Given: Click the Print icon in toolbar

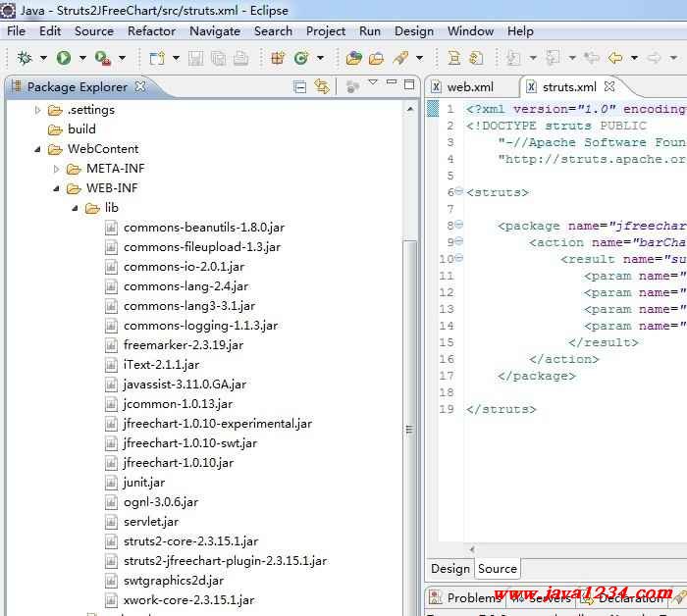Looking at the screenshot, I should coord(240,58).
